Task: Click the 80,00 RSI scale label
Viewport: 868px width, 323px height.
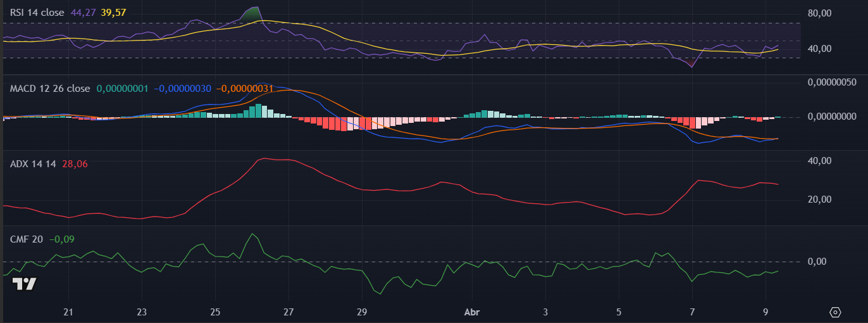Action: [x=819, y=13]
